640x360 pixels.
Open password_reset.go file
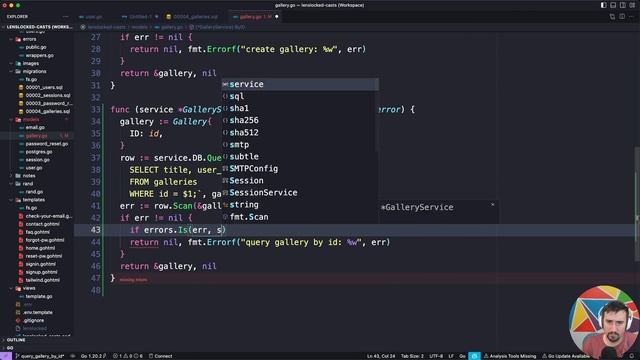click(47, 144)
